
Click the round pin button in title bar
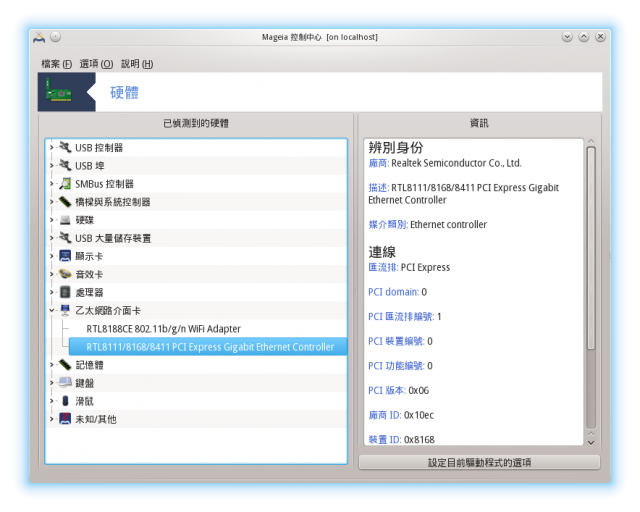point(56,37)
